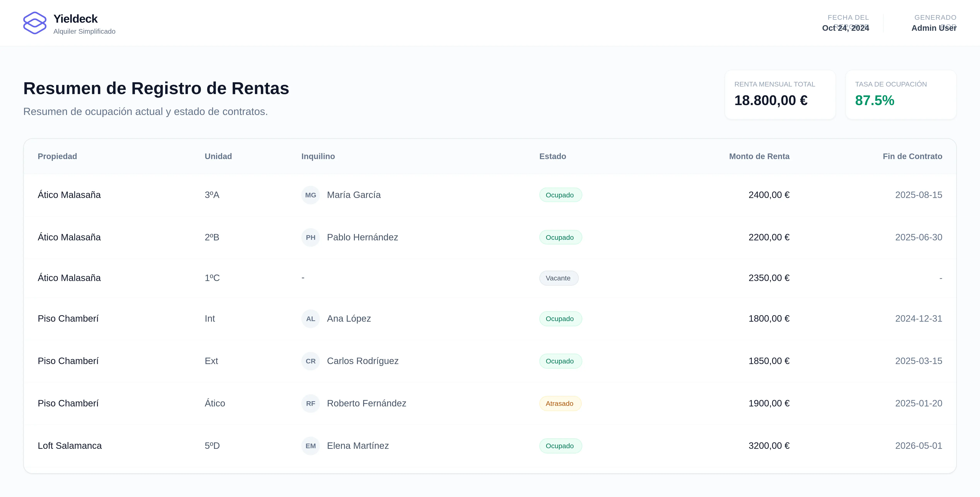The image size is (980, 497).
Task: Click the Inquilino column header
Action: (318, 156)
